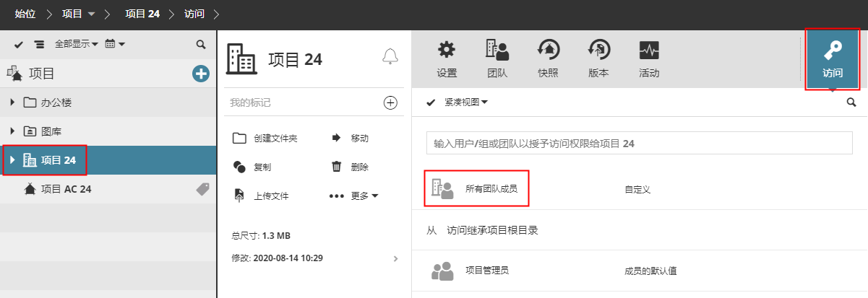Open the 紧凑视图 dropdown
Screen dimensions: 868x298
click(466, 102)
